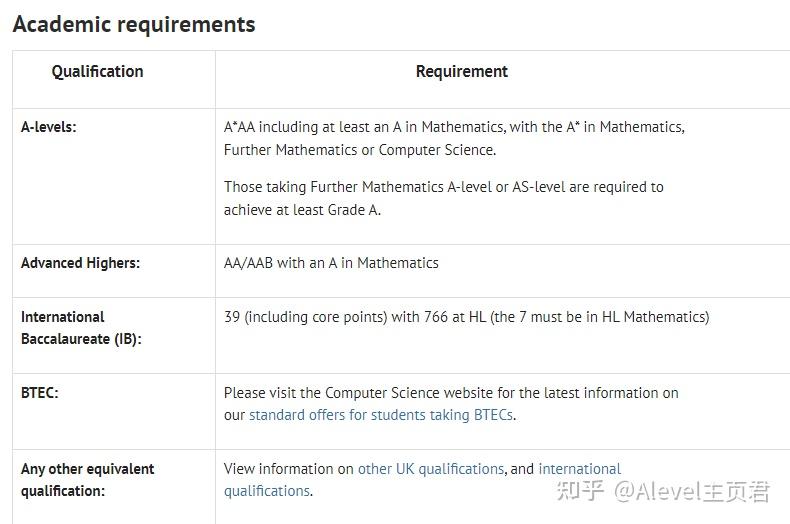Click the "Those taking Further Mathematics" paragraph
This screenshot has width=790, height=524.
443,198
